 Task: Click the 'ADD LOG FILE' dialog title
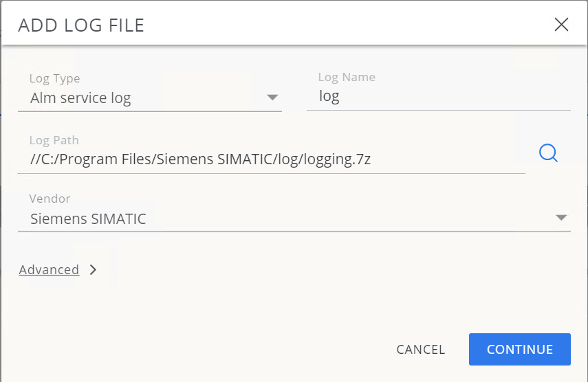pos(80,25)
